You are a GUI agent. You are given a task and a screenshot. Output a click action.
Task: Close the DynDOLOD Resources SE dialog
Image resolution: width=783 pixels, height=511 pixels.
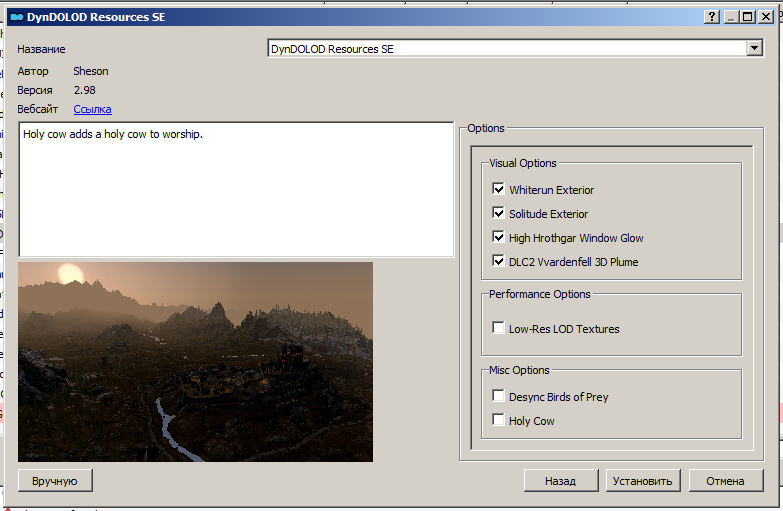click(x=766, y=17)
